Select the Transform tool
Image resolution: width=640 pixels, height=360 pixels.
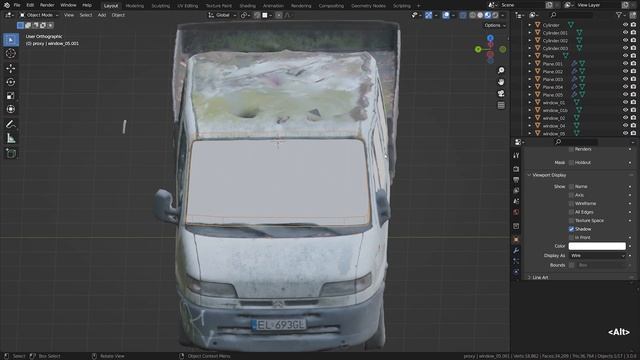click(11, 109)
